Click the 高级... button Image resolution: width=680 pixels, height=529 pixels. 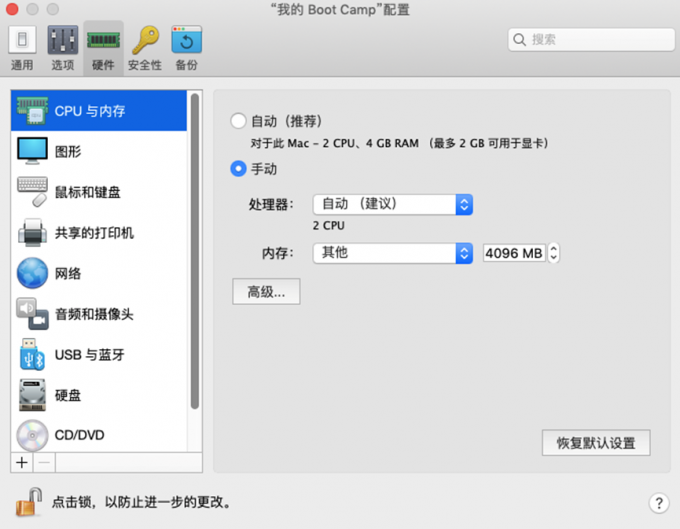pyautogui.click(x=266, y=292)
